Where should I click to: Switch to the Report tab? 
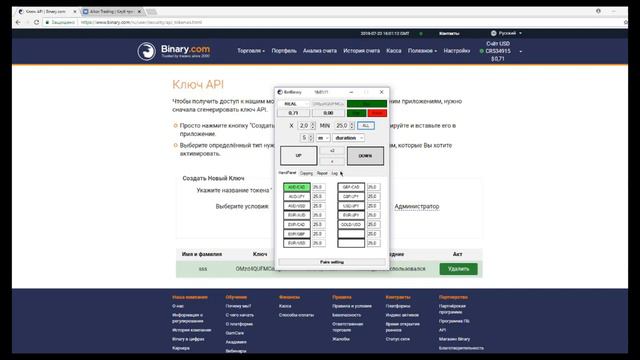click(x=322, y=173)
